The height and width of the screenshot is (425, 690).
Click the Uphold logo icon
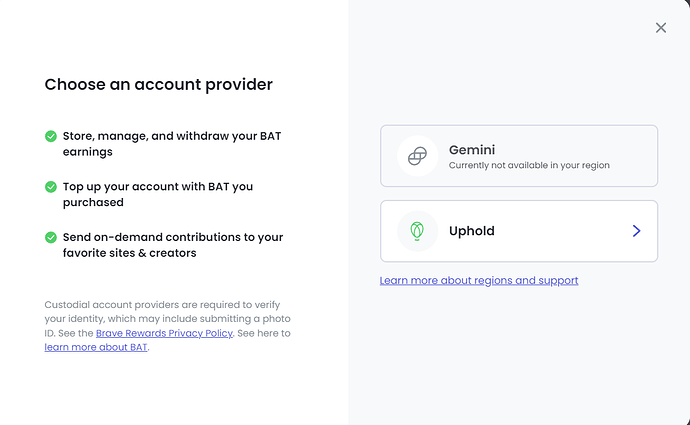(417, 231)
